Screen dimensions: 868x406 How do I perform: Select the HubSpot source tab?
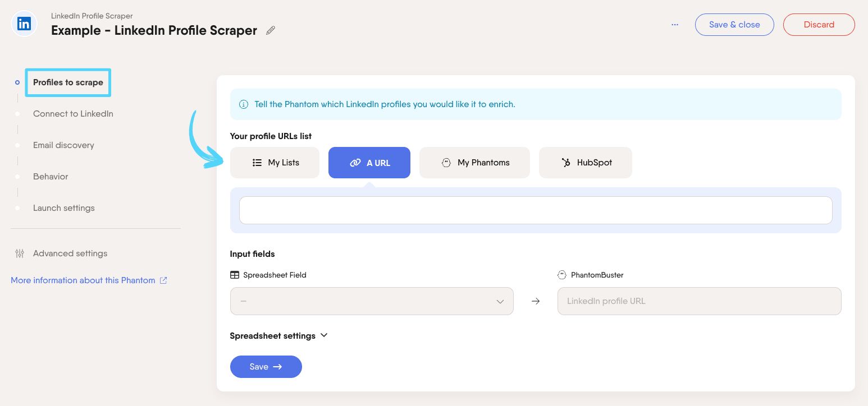tap(586, 163)
